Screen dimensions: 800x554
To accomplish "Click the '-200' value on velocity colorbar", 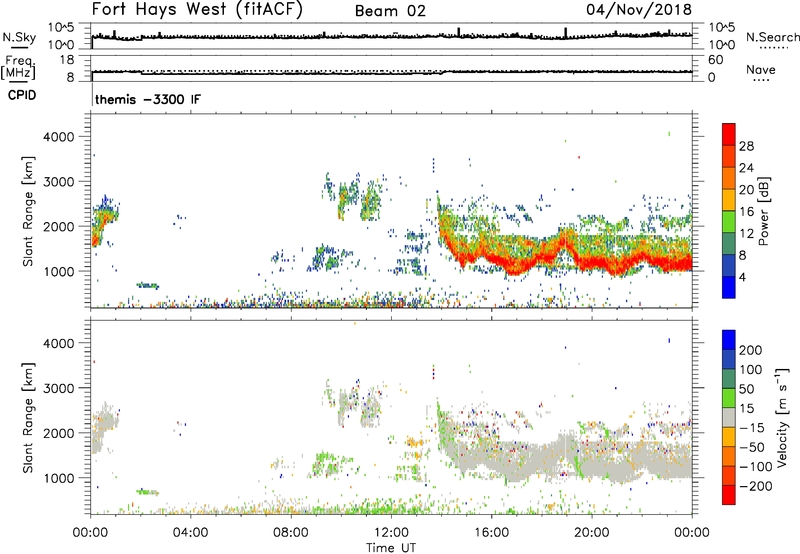I will (x=756, y=486).
